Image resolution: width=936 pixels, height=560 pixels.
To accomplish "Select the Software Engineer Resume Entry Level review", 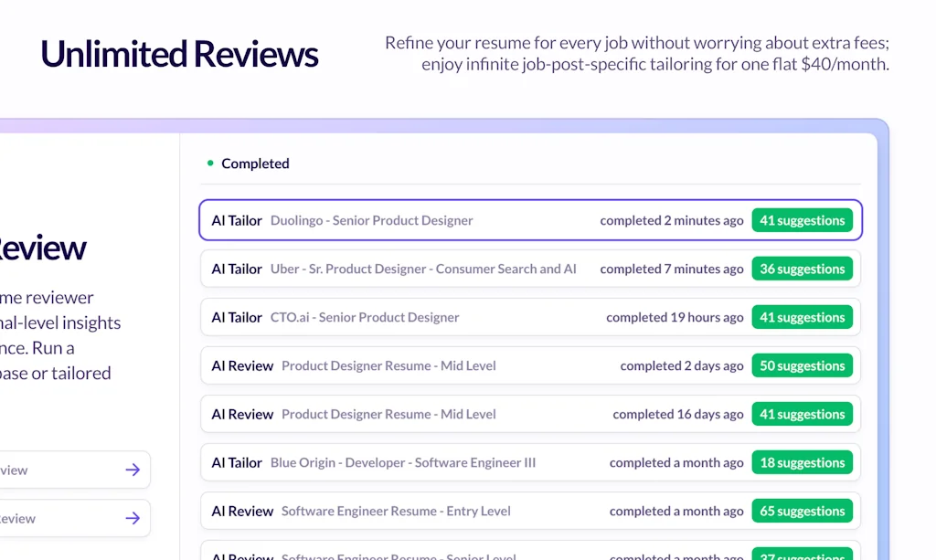I will [x=396, y=511].
